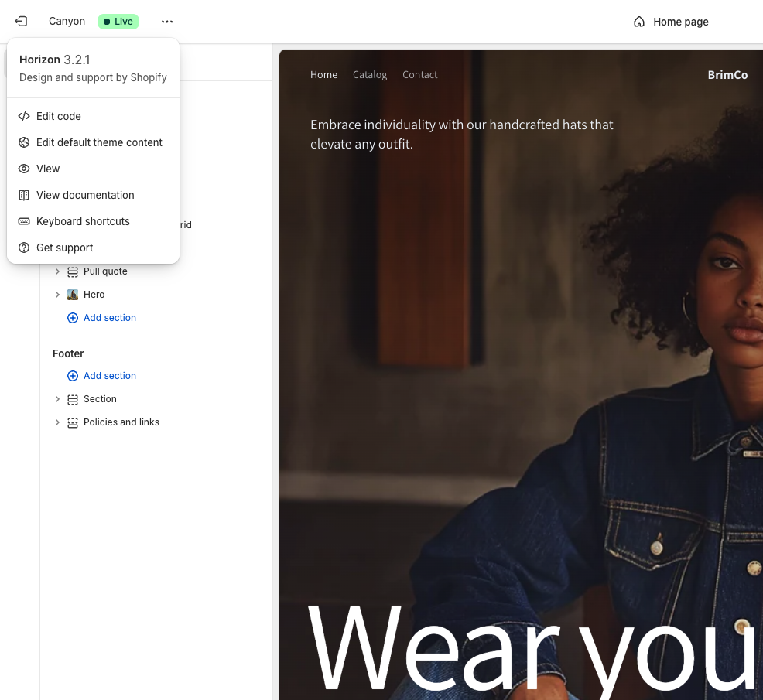The height and width of the screenshot is (700, 763).
Task: Click the Section icon in Footer
Action: 72,398
